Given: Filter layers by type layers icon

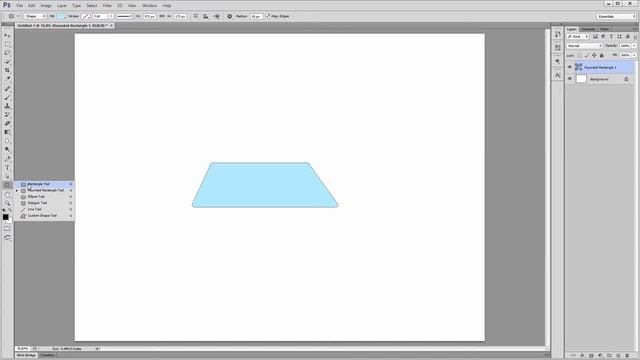Looking at the screenshot, I should [611, 37].
